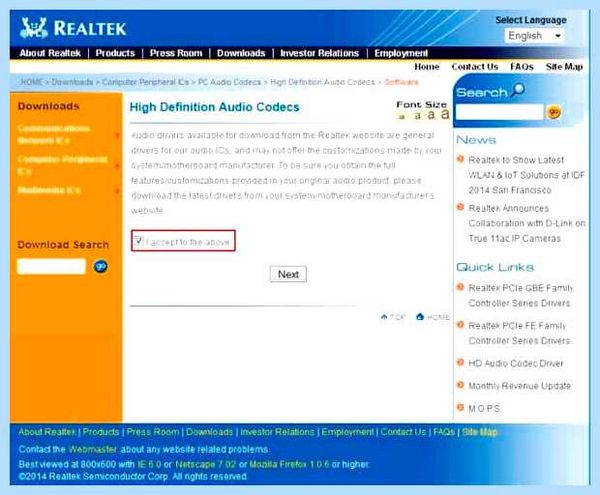Open Contact Us link in top bar
The image size is (600, 495).
click(475, 67)
